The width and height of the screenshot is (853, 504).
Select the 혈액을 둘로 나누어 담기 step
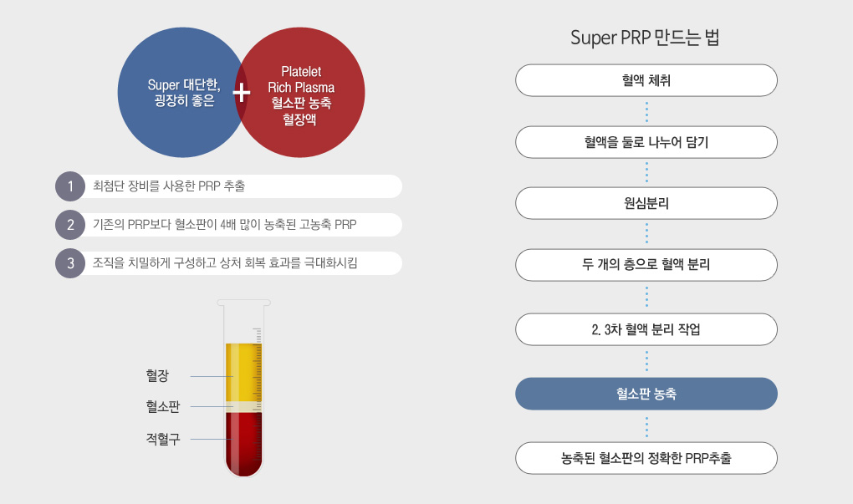click(646, 142)
